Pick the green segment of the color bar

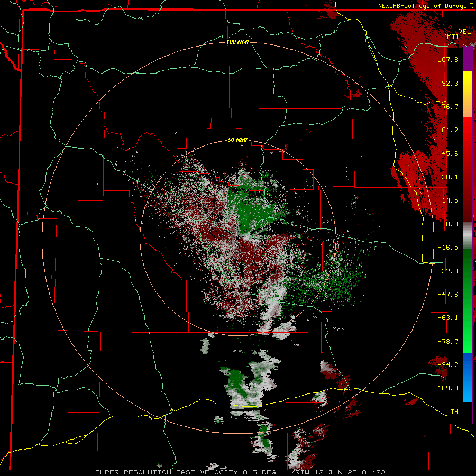[x=467, y=300]
